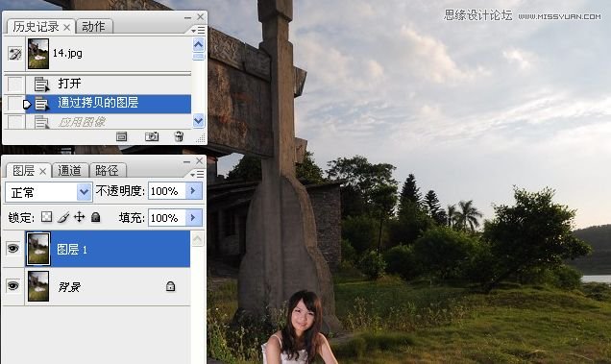
Task: Open the 不透明度 slider arrow
Action: click(x=193, y=191)
